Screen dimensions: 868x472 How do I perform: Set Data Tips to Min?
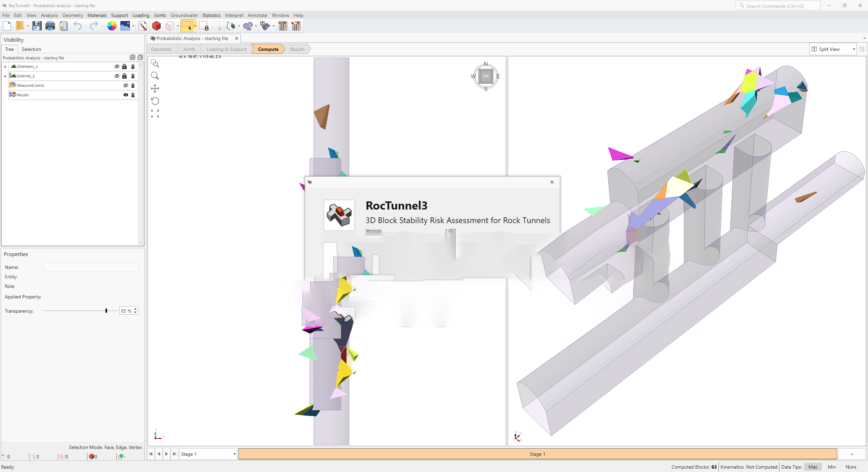pos(831,467)
